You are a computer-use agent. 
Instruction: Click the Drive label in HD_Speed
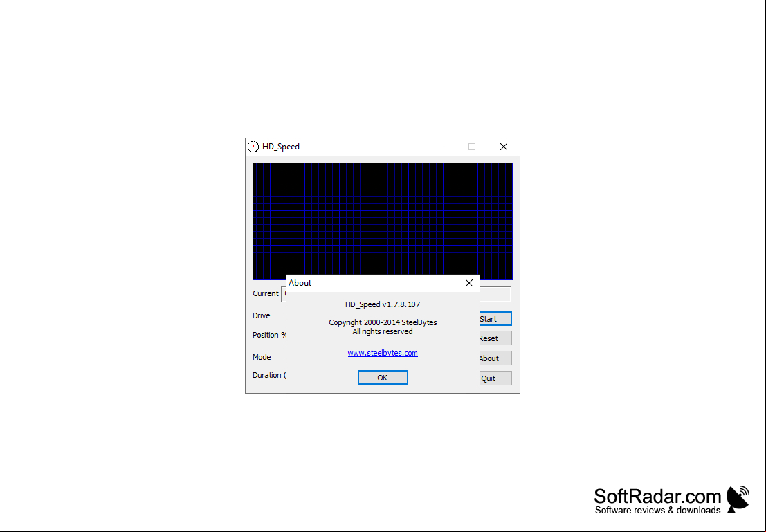(x=262, y=315)
